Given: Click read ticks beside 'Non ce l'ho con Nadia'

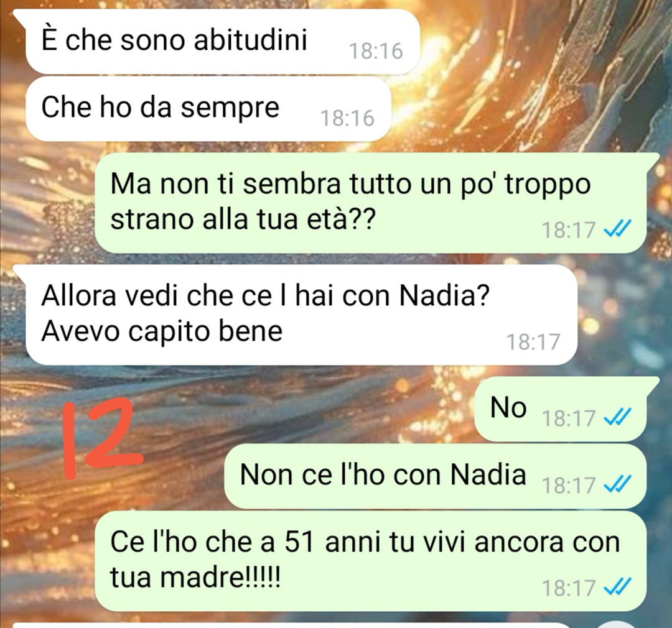Looking at the screenshot, I should (x=617, y=484).
